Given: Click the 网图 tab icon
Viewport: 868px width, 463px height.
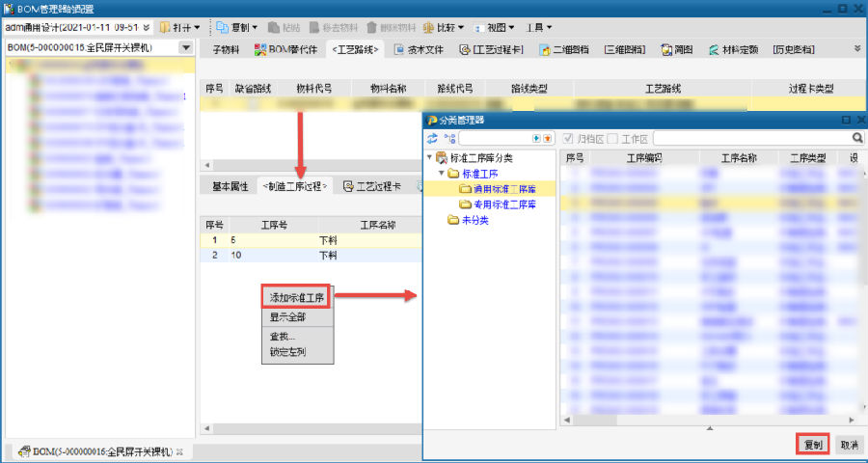Looking at the screenshot, I should tap(666, 49).
